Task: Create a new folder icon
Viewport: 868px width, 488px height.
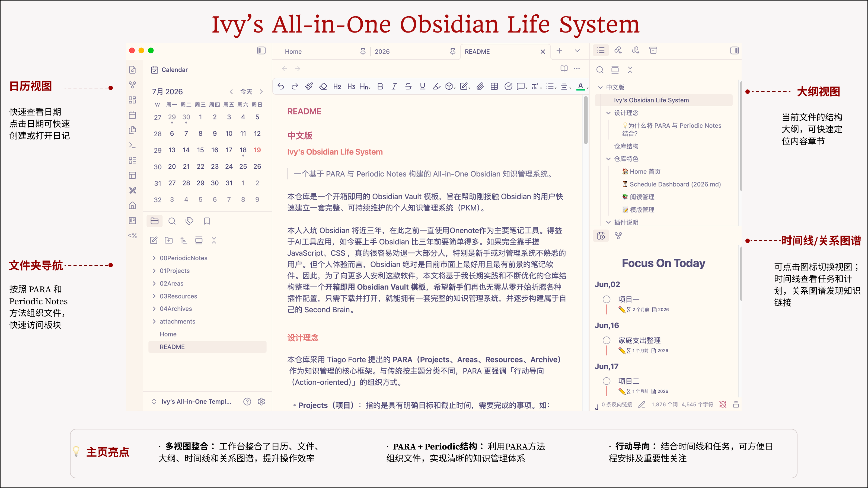Action: coord(168,240)
